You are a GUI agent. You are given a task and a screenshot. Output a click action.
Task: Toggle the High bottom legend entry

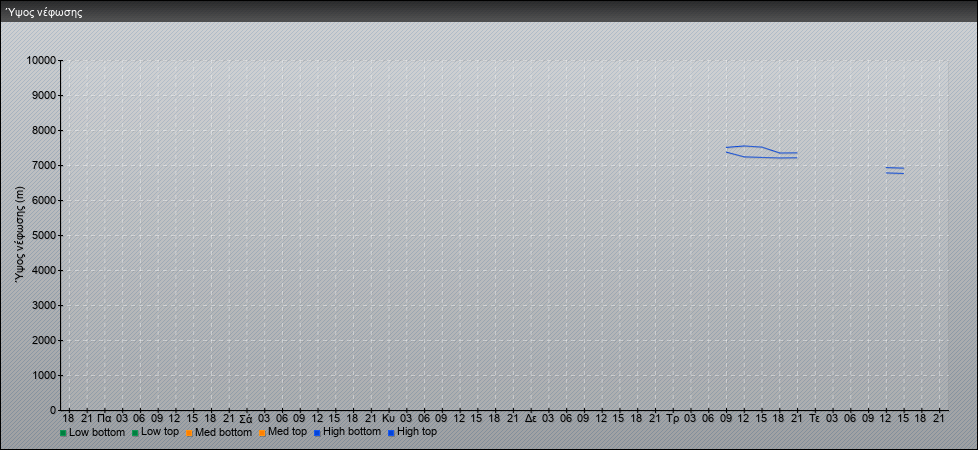(347, 432)
